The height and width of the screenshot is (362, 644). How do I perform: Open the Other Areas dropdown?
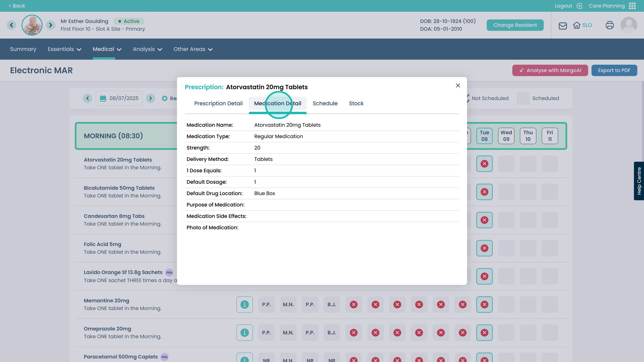(193, 49)
